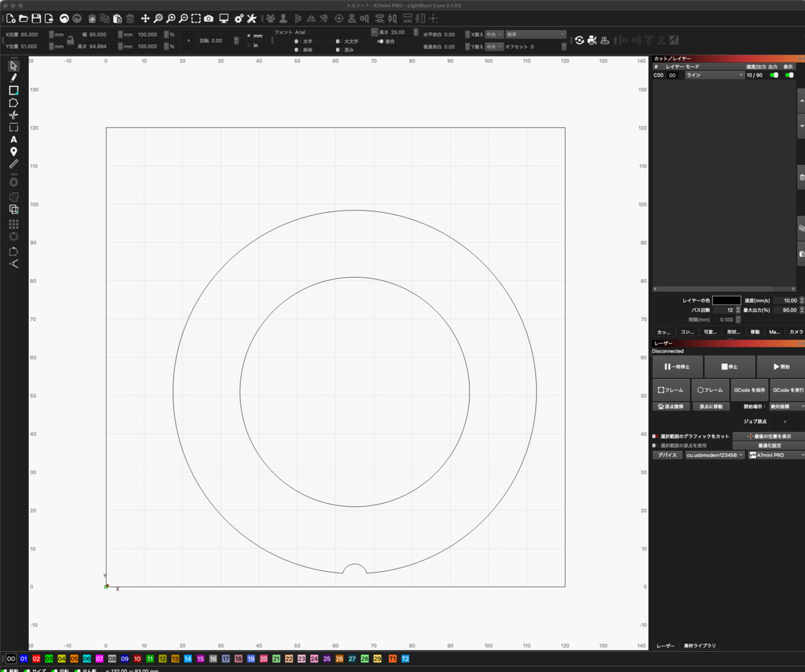Switch to the 形状... tab
The image size is (805, 672).
coord(733,332)
